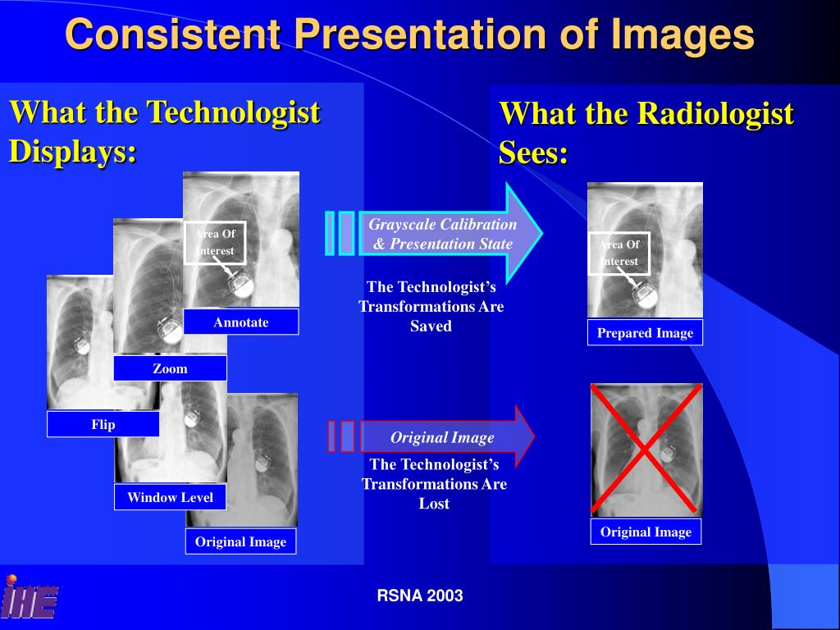Click the Consistent Presentation of Images title
This screenshot has height=630, width=840.
(x=409, y=34)
